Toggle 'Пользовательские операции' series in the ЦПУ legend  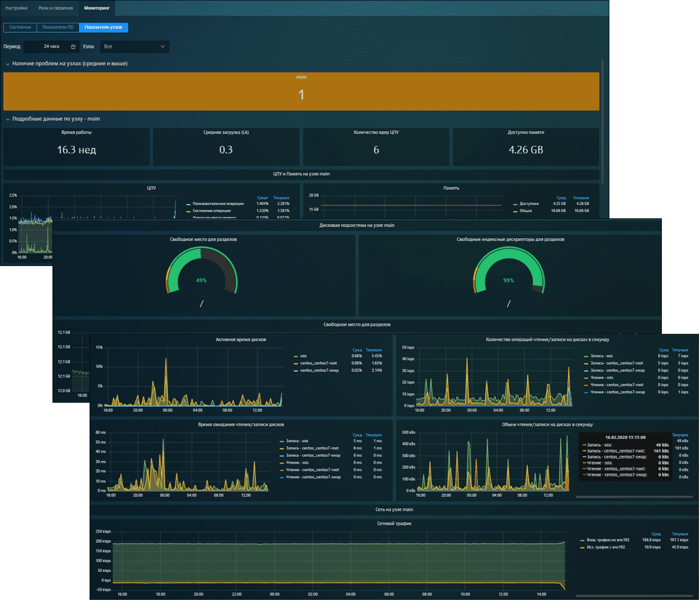coord(218,203)
